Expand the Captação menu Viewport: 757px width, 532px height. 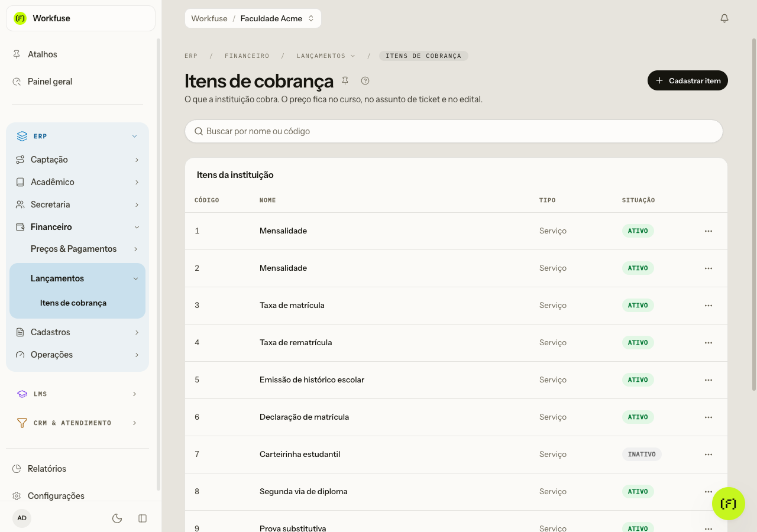point(77,160)
